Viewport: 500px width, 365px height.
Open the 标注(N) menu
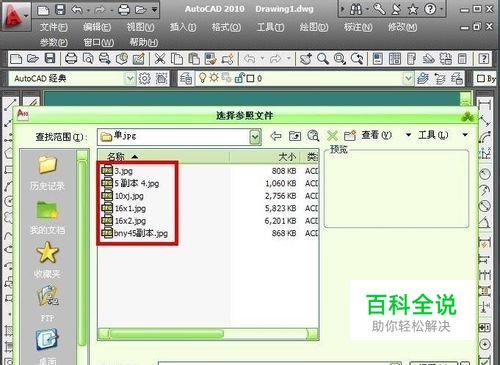point(358,27)
